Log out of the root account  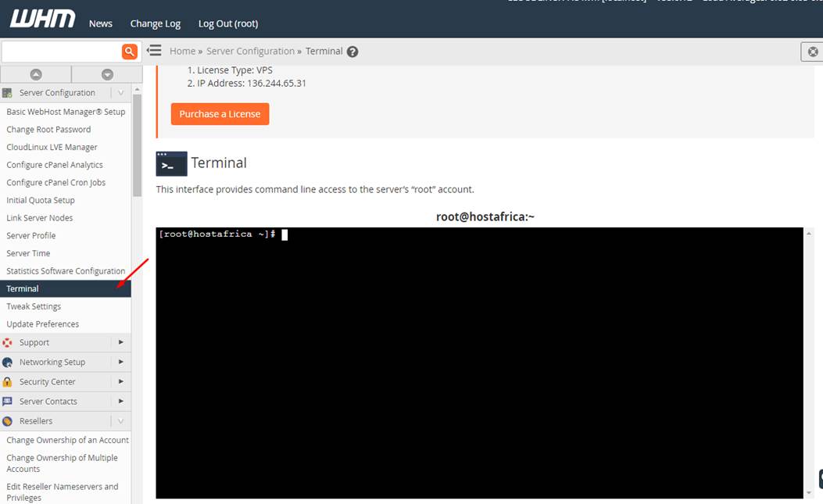(x=227, y=23)
